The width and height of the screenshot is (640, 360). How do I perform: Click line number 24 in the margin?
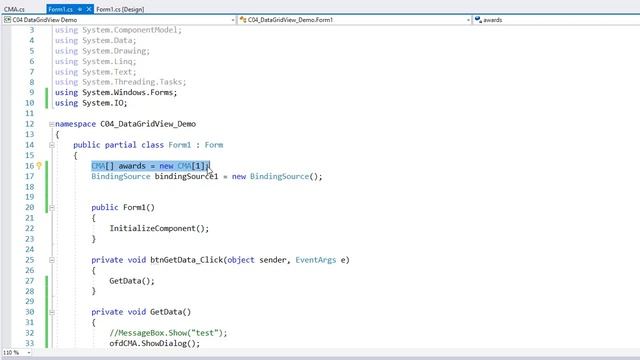(x=29, y=249)
